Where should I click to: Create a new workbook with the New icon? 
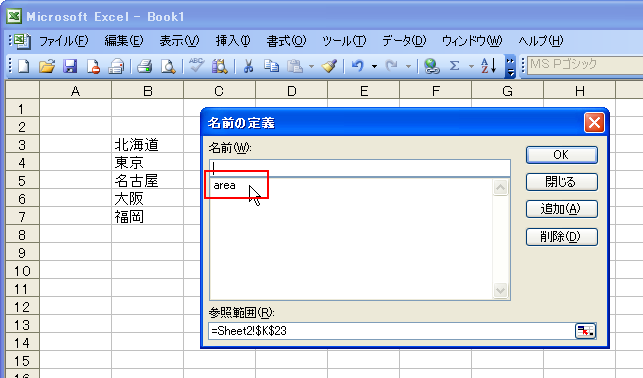click(23, 66)
